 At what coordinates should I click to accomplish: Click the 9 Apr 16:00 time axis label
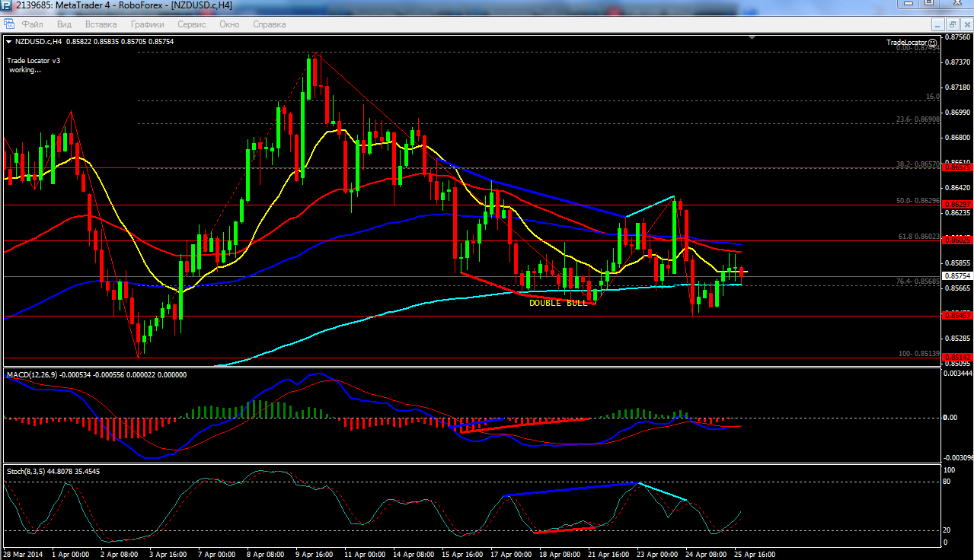tap(314, 554)
